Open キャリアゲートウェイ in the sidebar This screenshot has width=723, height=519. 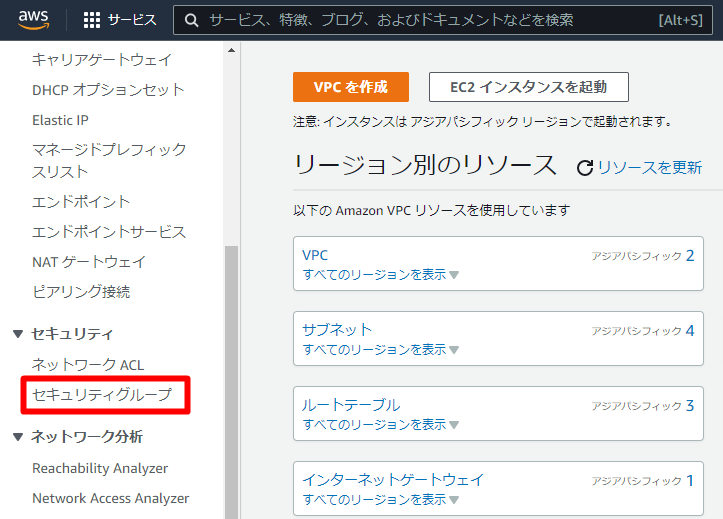click(x=102, y=59)
